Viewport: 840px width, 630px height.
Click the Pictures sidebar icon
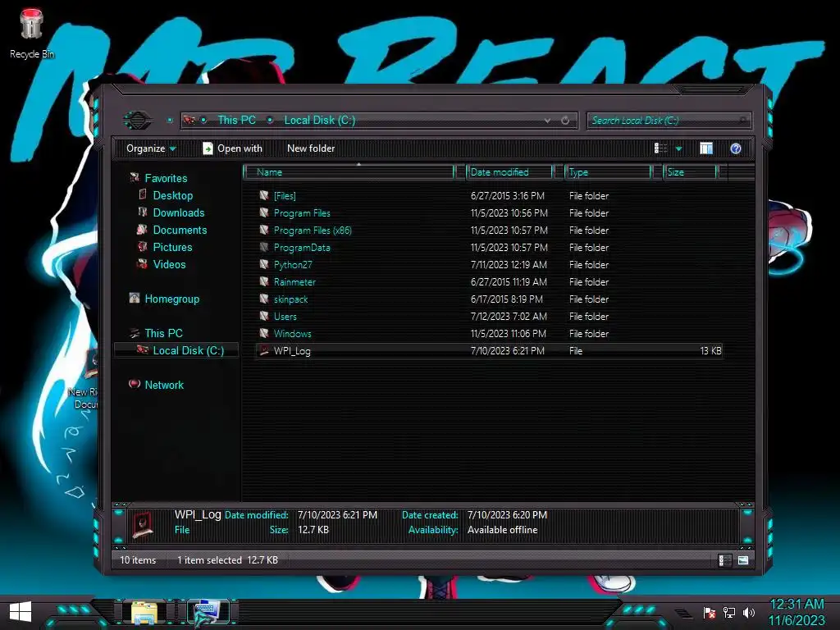(x=143, y=246)
